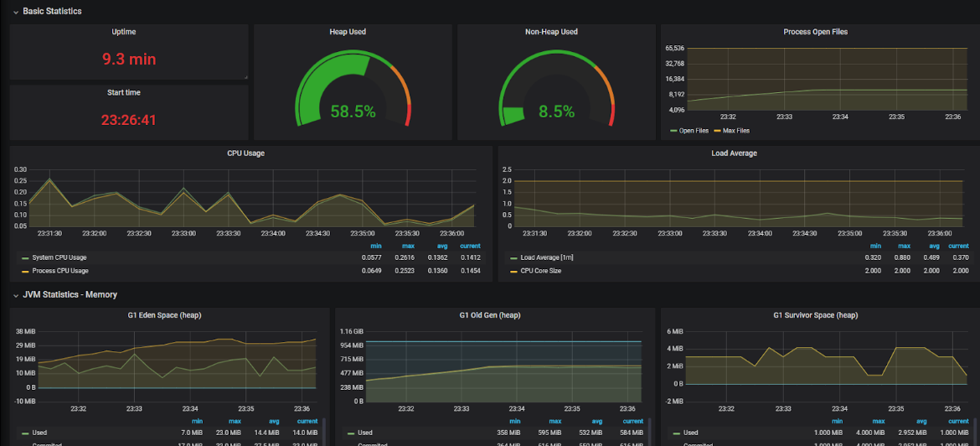Click the Non-Heap Used gauge value 8.5%
The width and height of the screenshot is (980, 446).
[x=556, y=111]
